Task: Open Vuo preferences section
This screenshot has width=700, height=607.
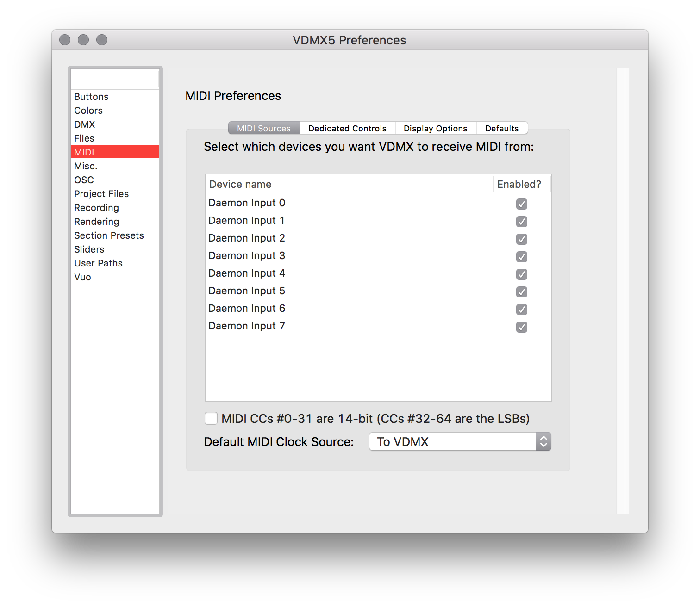Action: click(x=115, y=277)
